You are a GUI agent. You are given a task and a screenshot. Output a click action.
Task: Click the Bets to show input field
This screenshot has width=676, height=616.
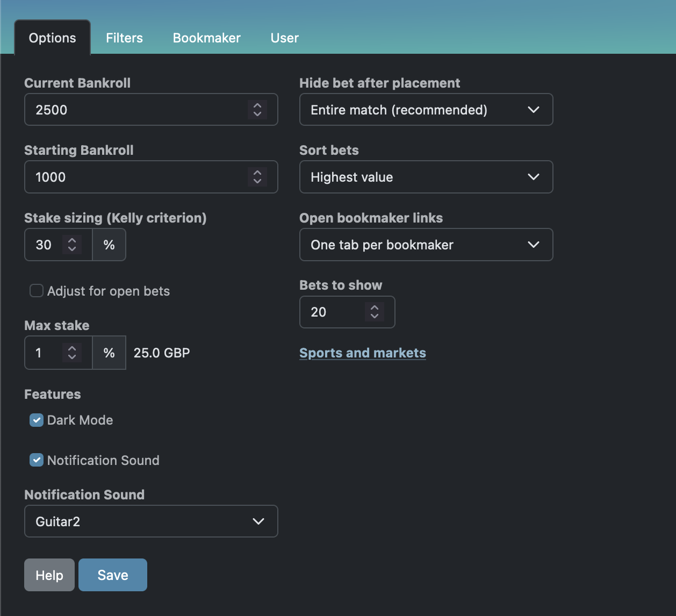coord(347,312)
